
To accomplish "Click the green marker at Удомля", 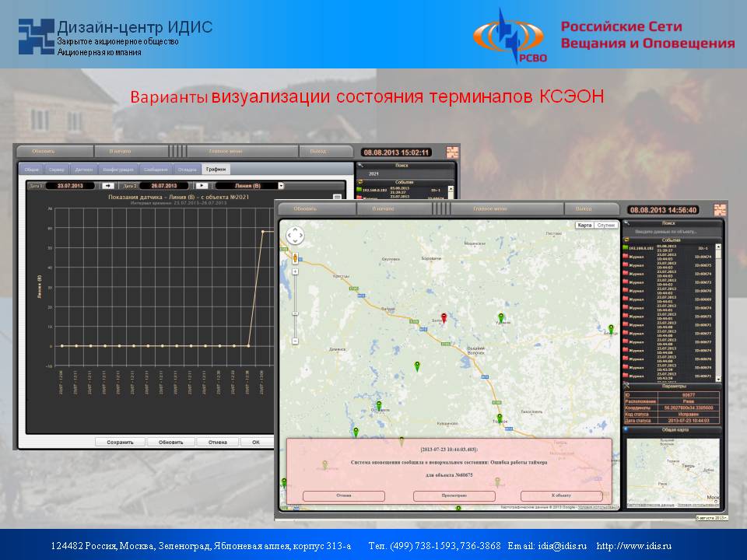I will click(x=500, y=317).
